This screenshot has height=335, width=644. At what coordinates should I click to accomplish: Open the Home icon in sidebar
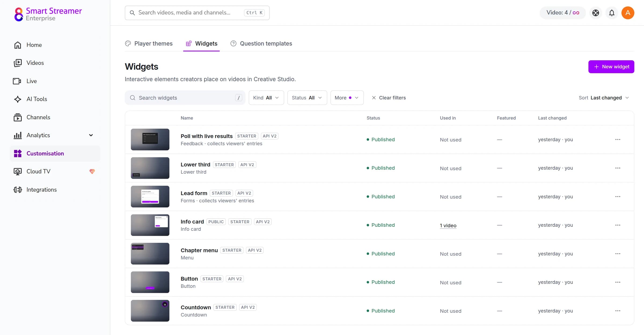(18, 45)
